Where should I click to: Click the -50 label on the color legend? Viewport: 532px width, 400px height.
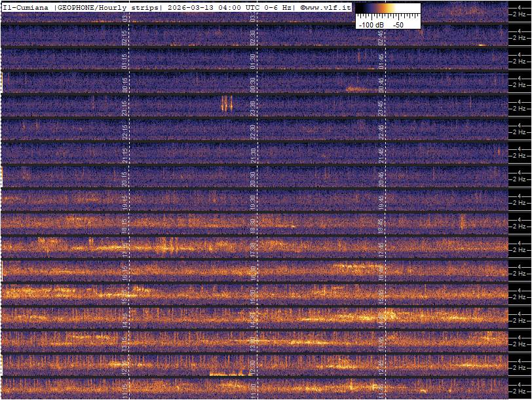[397, 24]
